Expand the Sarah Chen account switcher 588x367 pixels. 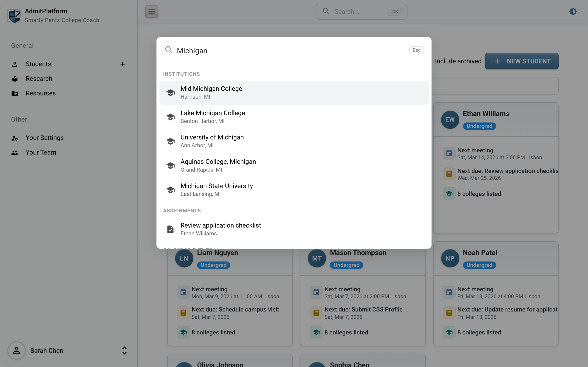pos(124,350)
